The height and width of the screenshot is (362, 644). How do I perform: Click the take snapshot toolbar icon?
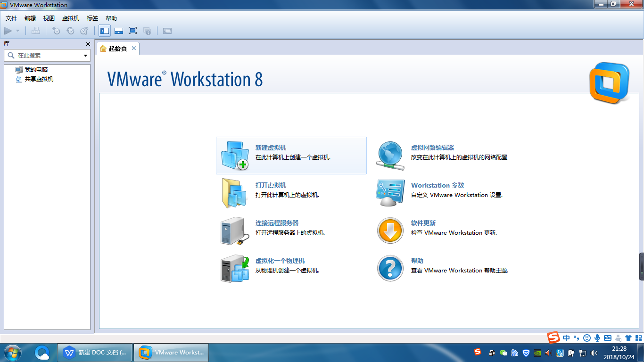tap(56, 31)
